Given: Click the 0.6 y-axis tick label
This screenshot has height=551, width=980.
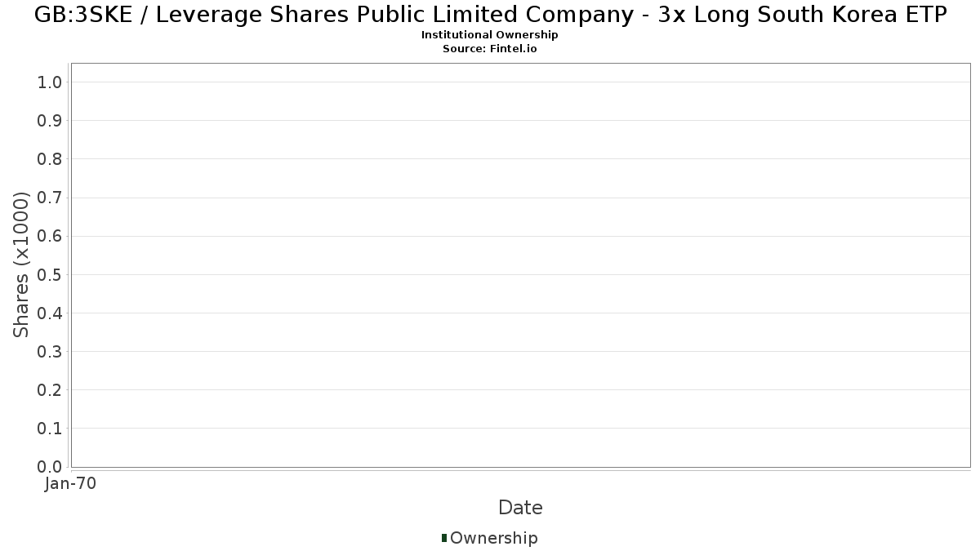Looking at the screenshot, I should point(50,236).
